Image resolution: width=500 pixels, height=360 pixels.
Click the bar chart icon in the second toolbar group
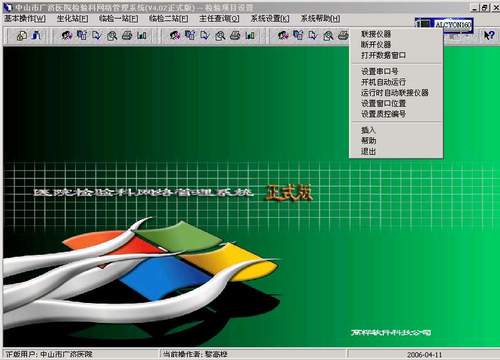tap(250, 35)
